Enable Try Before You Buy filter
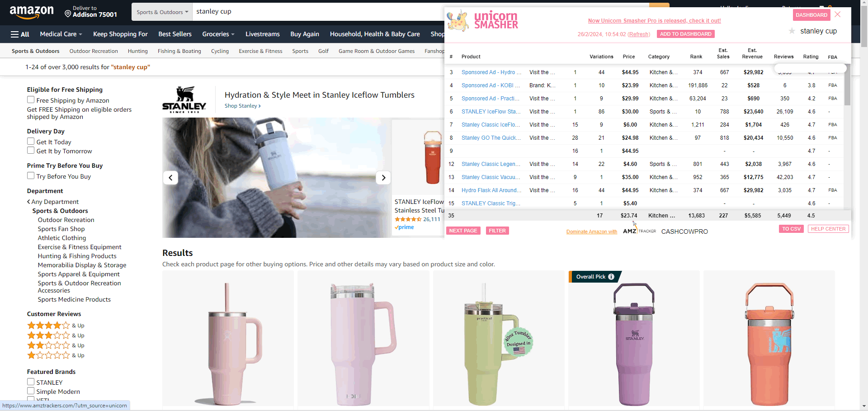This screenshot has height=411, width=868. pos(31,176)
